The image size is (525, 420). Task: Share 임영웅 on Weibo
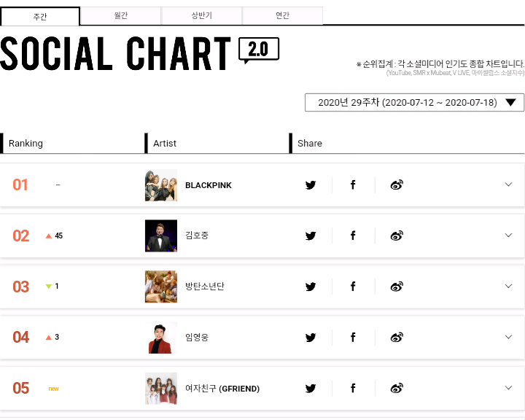(397, 337)
